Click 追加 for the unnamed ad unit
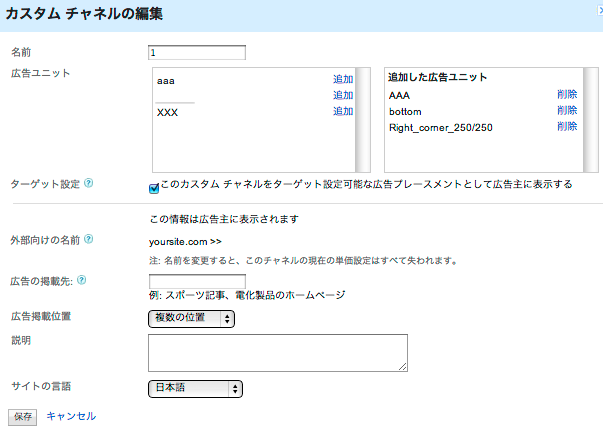 [343, 95]
